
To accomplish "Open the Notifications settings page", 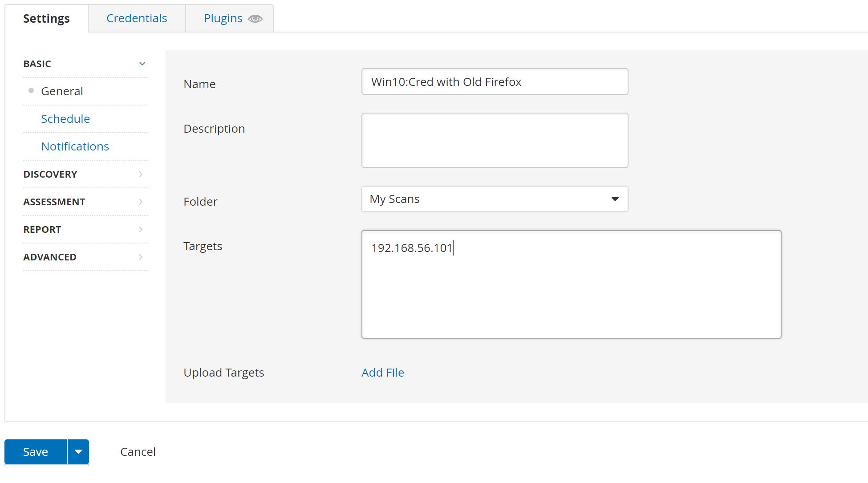I will click(75, 146).
